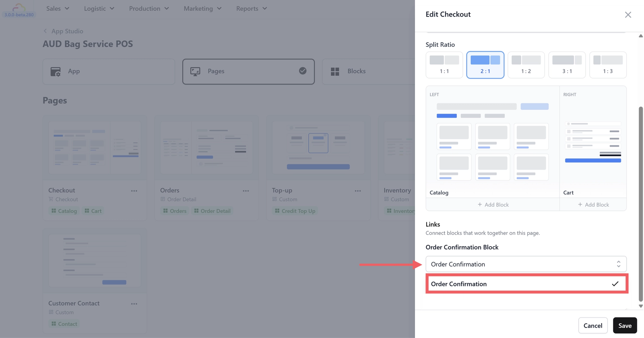This screenshot has height=338, width=644.
Task: Open the Marketing menu
Action: (202, 8)
